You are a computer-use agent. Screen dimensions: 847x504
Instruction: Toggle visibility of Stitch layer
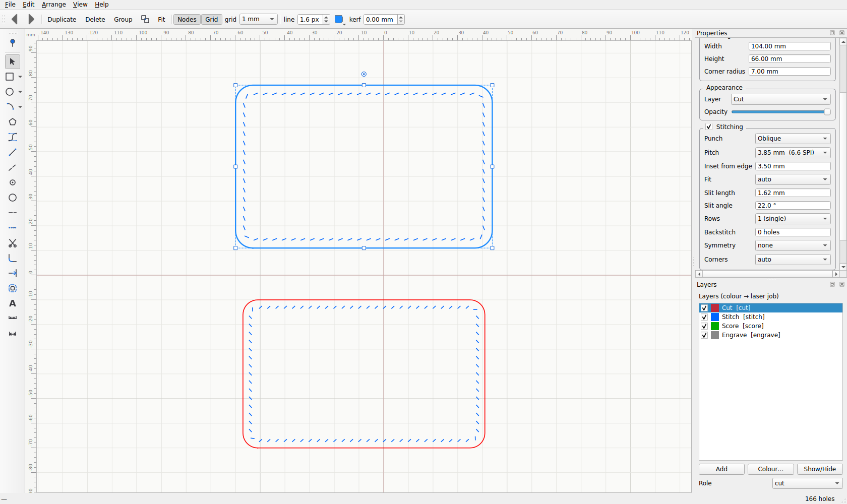[704, 317]
